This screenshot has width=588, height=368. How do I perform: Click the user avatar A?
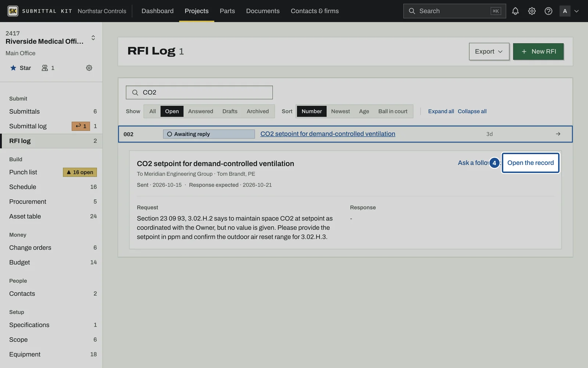565,11
